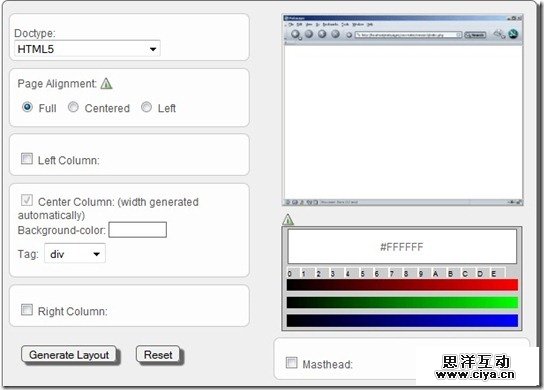This screenshot has height=390, width=544.
Task: Select the Centered page alignment option
Action: click(73, 107)
